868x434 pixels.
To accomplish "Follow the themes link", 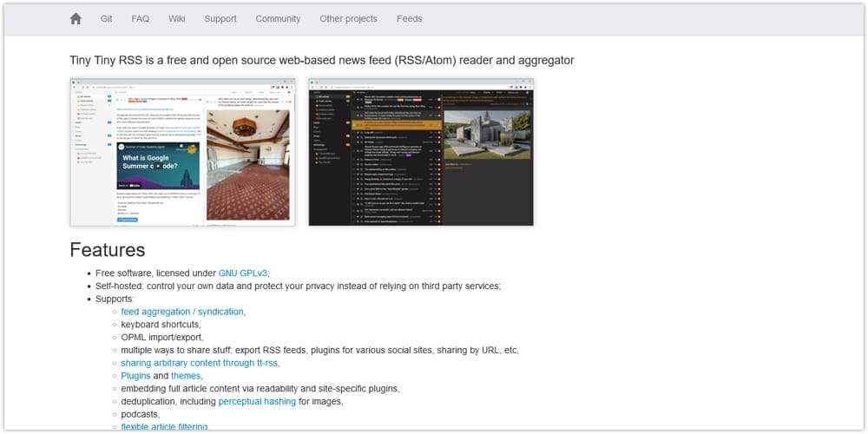I will coord(186,376).
